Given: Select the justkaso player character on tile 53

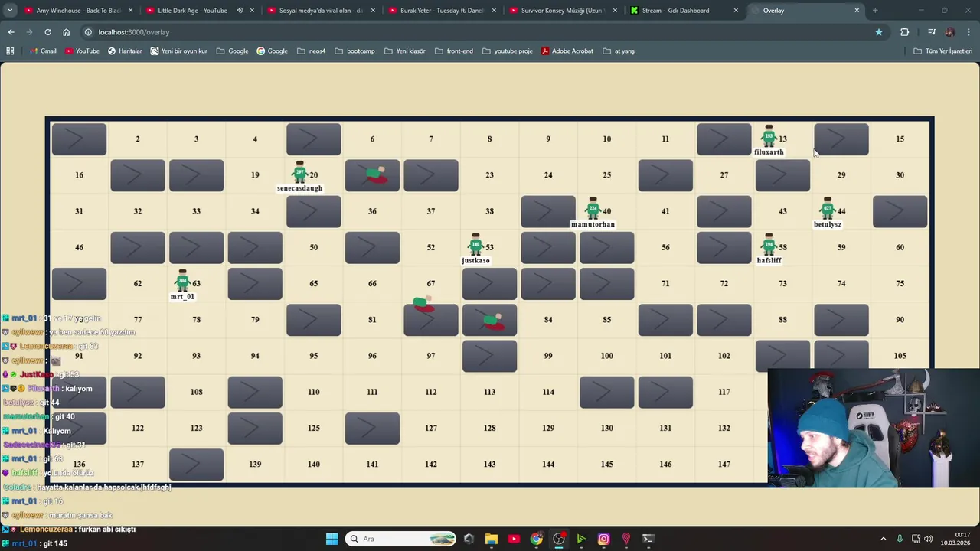Looking at the screenshot, I should pyautogui.click(x=476, y=245).
